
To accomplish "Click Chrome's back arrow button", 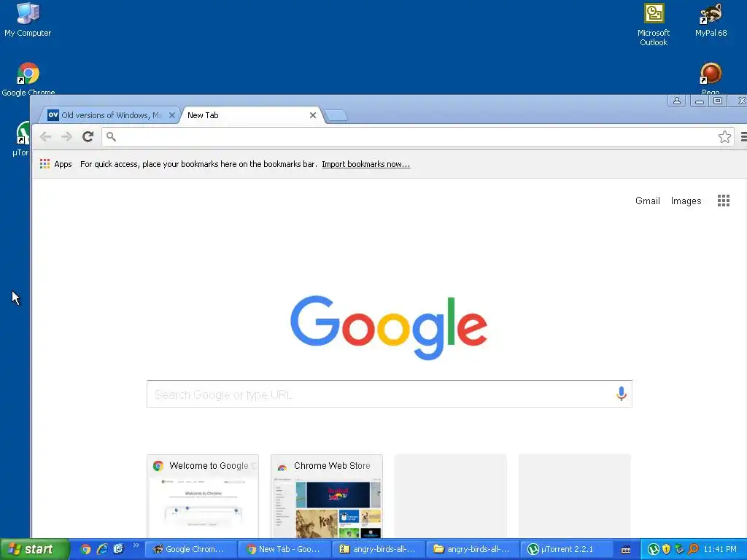I will [46, 136].
